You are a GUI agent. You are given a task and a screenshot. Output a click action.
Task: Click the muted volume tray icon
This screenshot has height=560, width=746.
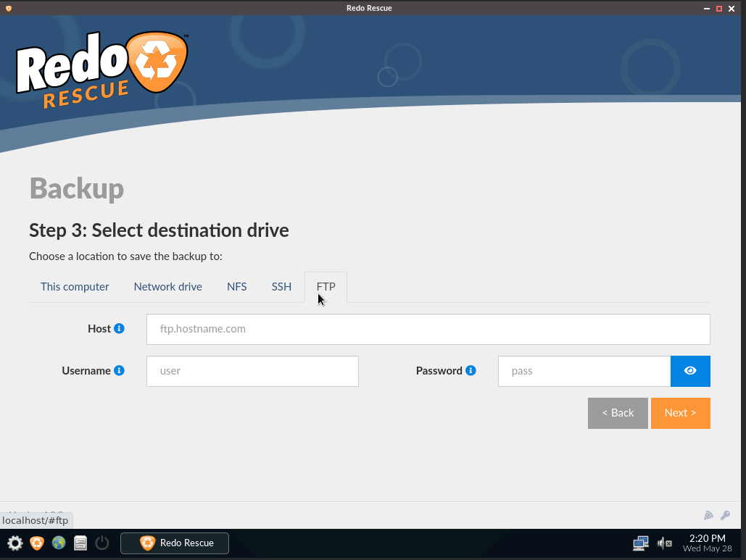pyautogui.click(x=664, y=543)
